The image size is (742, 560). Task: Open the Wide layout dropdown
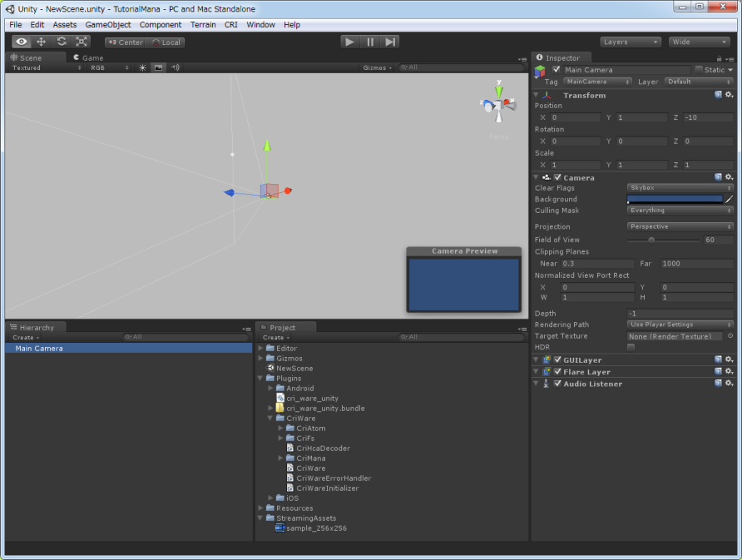[x=699, y=42]
